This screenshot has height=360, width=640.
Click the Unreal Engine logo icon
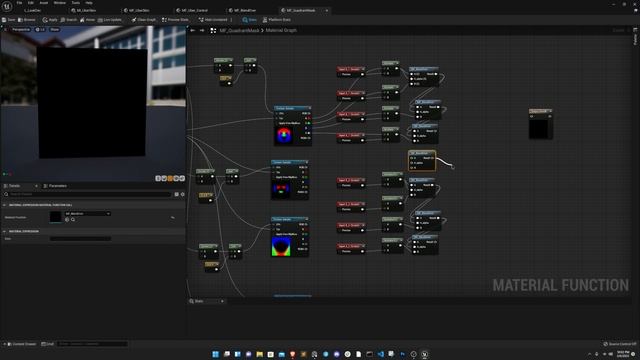tap(7, 7)
